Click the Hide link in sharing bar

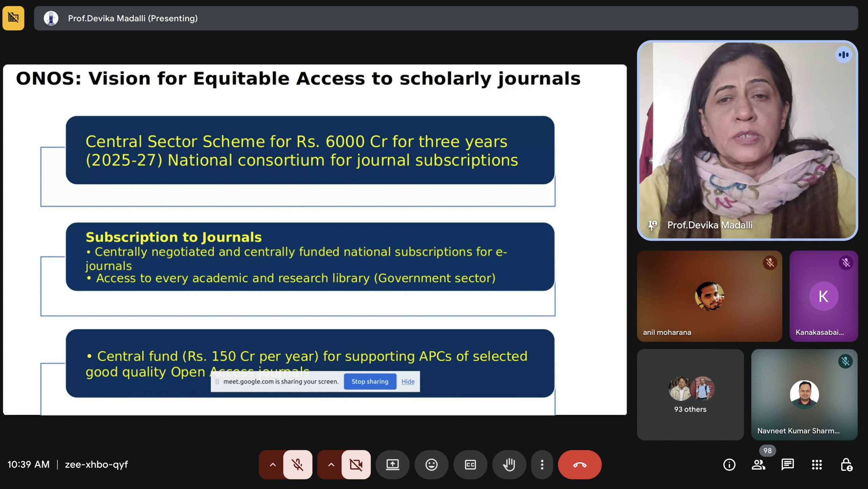[408, 381]
